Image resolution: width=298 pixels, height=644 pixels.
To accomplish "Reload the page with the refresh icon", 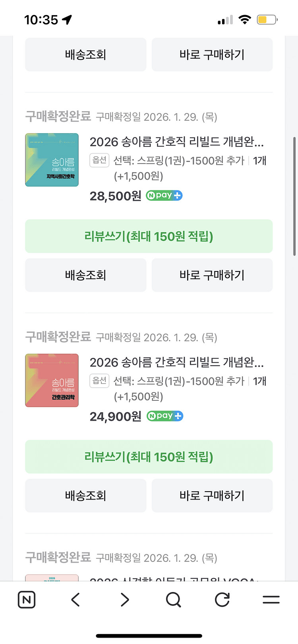I will coord(222,600).
